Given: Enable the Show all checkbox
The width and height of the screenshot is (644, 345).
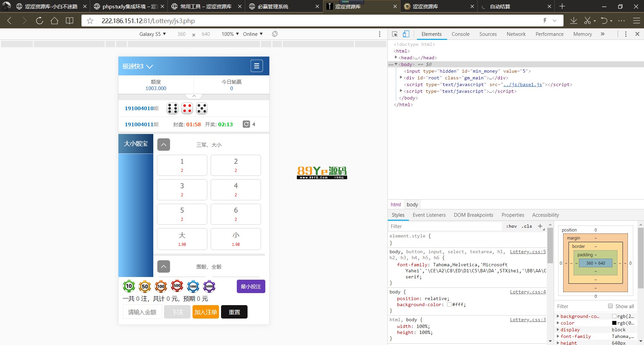Looking at the screenshot, I should point(610,306).
